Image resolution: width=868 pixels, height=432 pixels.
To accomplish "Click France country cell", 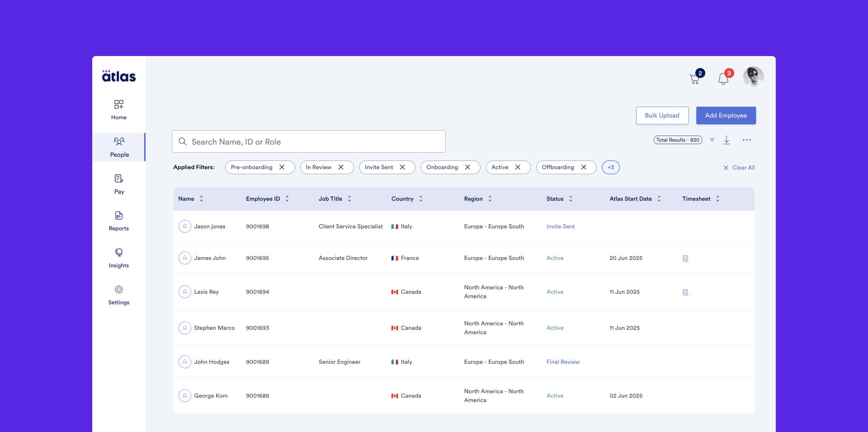I will point(405,258).
